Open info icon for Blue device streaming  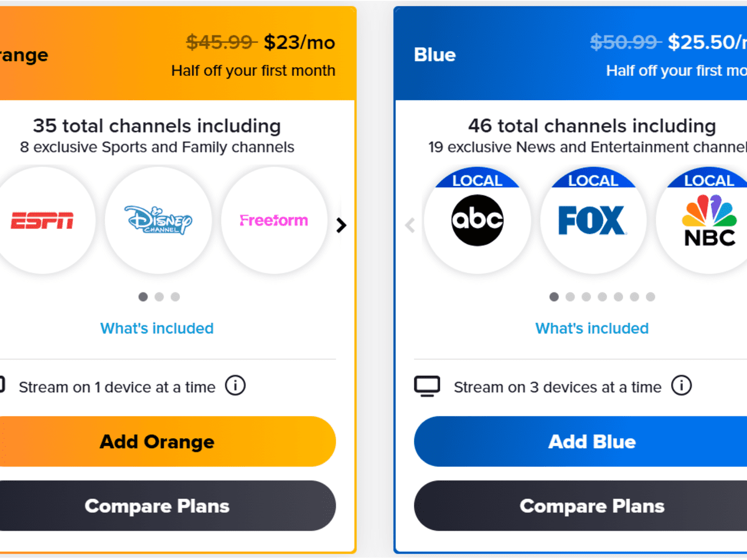click(x=681, y=386)
